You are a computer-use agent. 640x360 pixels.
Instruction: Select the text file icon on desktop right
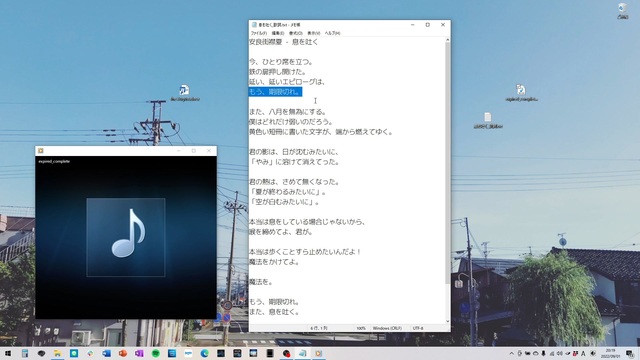(488, 120)
